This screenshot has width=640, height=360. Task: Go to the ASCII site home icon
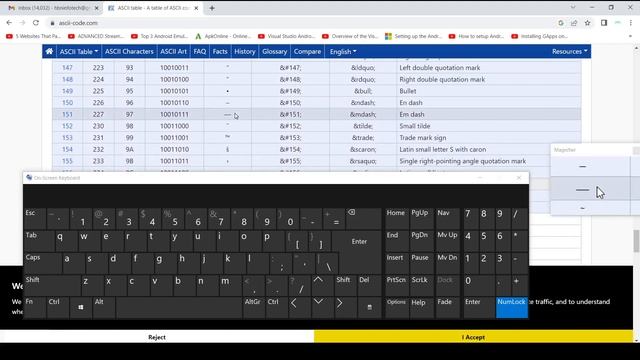[49, 51]
